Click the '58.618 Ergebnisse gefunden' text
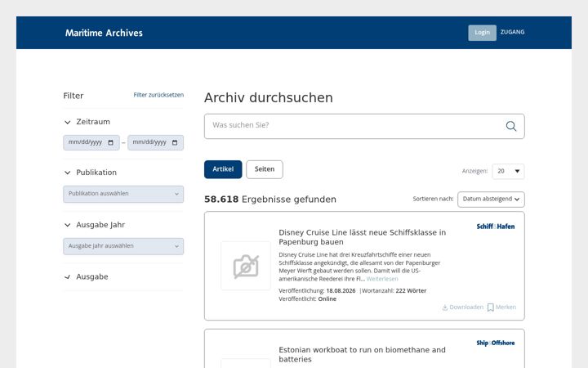The height and width of the screenshot is (368, 588). coord(270,200)
